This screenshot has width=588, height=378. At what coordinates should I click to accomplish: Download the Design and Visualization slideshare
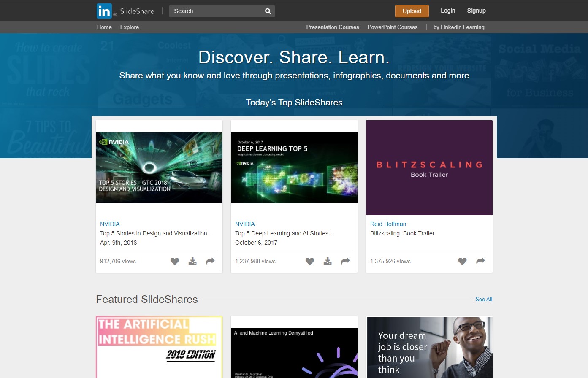192,261
